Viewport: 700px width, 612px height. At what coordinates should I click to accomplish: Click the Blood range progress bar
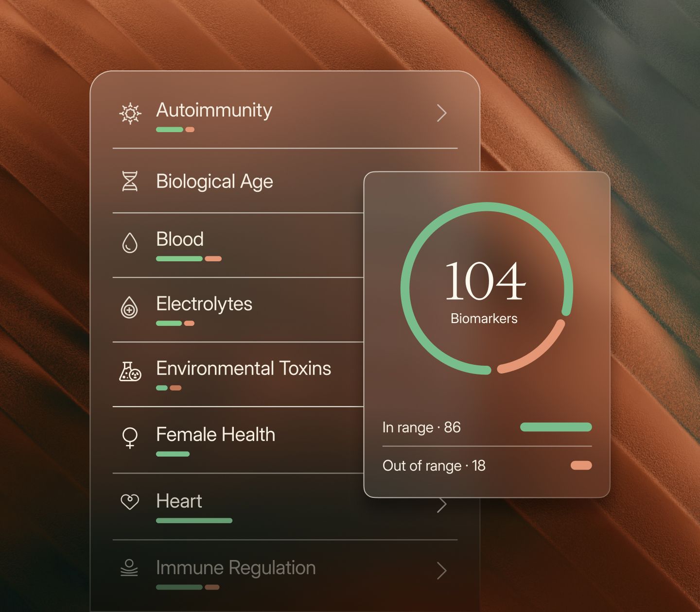click(x=189, y=259)
